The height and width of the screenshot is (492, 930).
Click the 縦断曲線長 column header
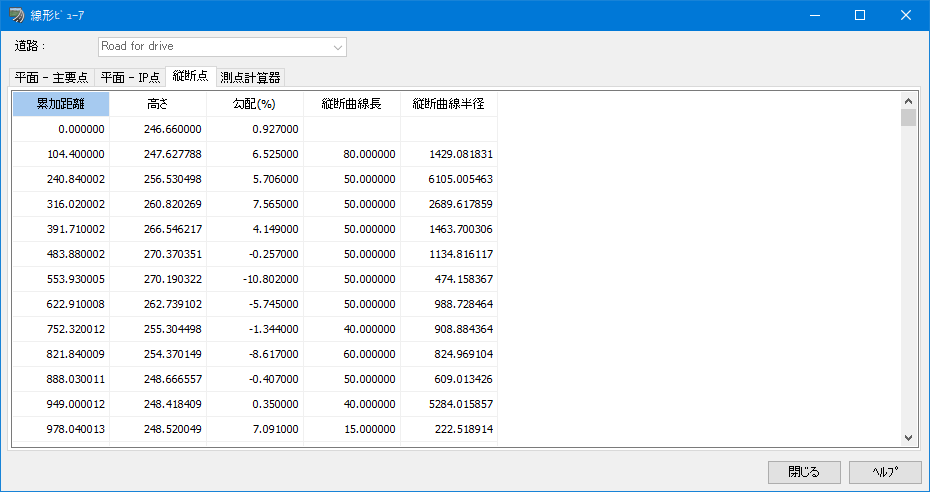[x=352, y=104]
